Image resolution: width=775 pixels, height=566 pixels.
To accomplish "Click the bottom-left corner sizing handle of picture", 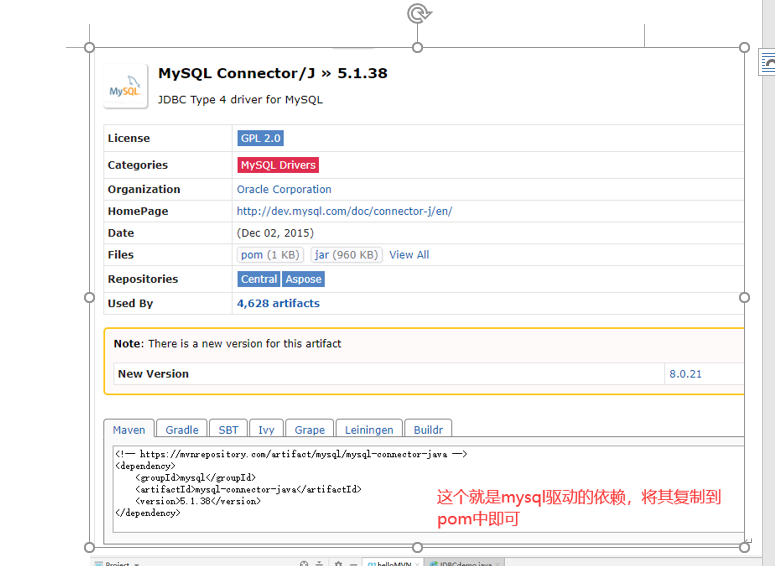I will 89,547.
